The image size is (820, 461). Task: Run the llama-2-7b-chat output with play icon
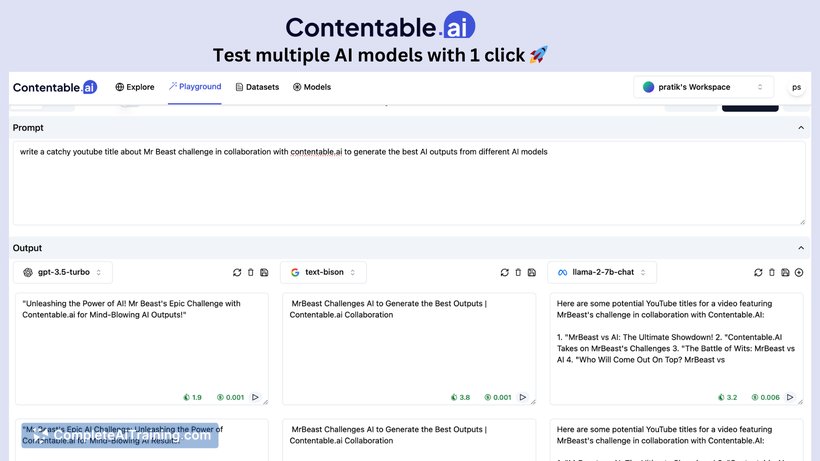pyautogui.click(x=790, y=397)
